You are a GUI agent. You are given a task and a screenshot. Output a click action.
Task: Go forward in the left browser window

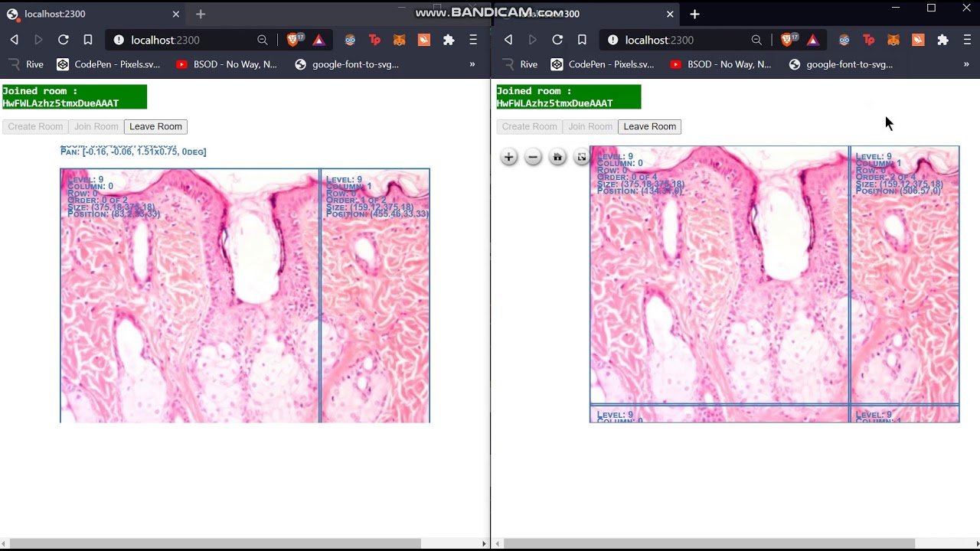coord(38,40)
